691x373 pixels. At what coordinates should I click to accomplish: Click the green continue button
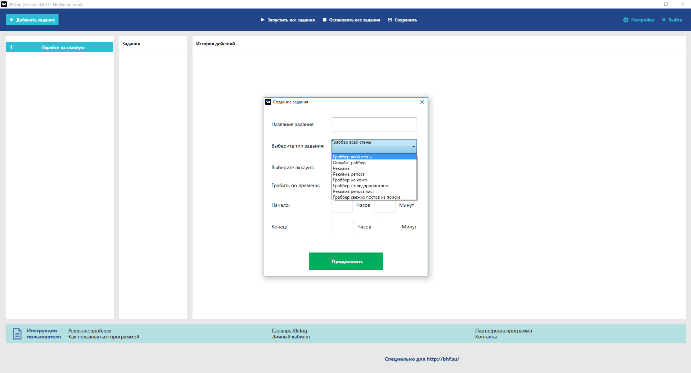point(346,261)
